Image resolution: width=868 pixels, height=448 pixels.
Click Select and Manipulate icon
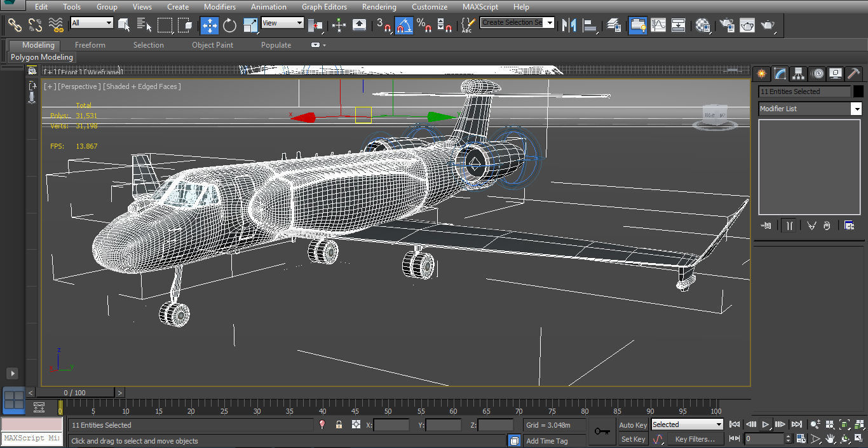point(339,25)
